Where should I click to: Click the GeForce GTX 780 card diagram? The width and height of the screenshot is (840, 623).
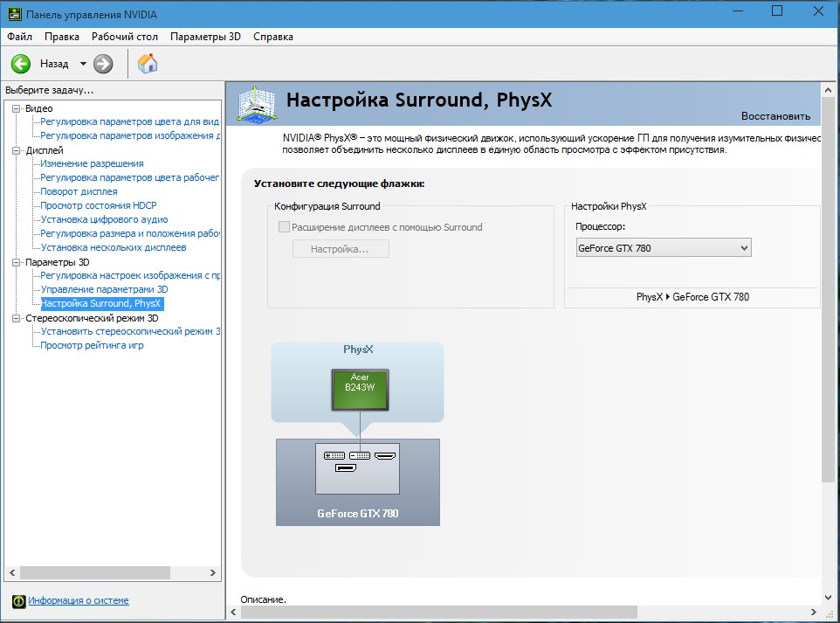point(357,482)
